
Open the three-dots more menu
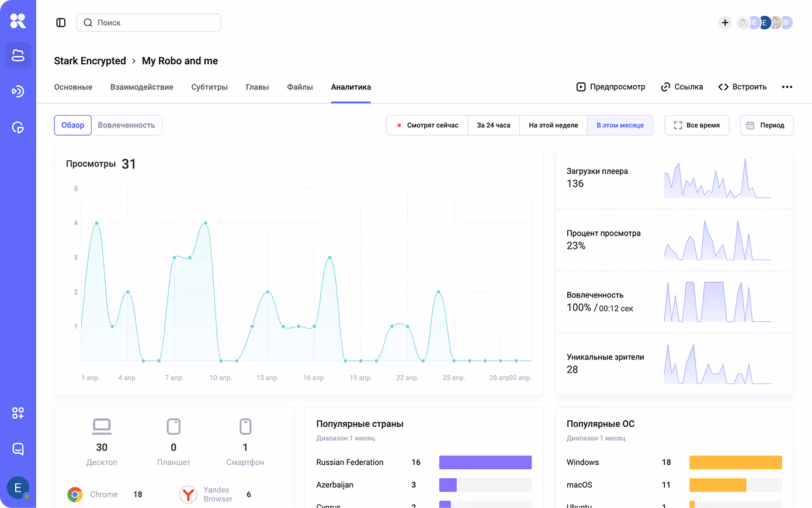pos(787,87)
